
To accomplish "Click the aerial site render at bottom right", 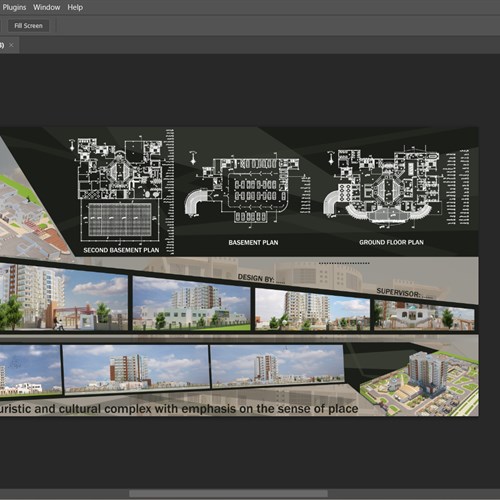I will coord(421,383).
